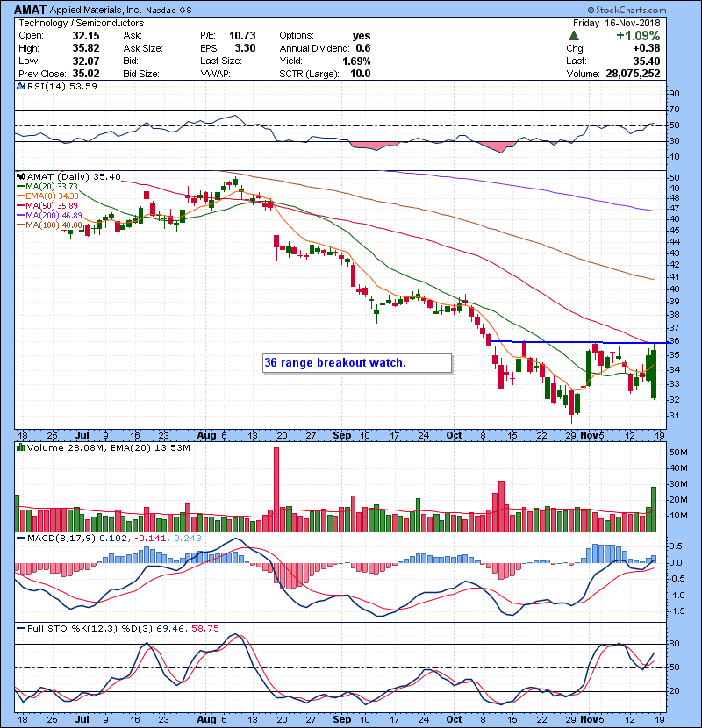Click the +1.09% percent change

[x=638, y=36]
